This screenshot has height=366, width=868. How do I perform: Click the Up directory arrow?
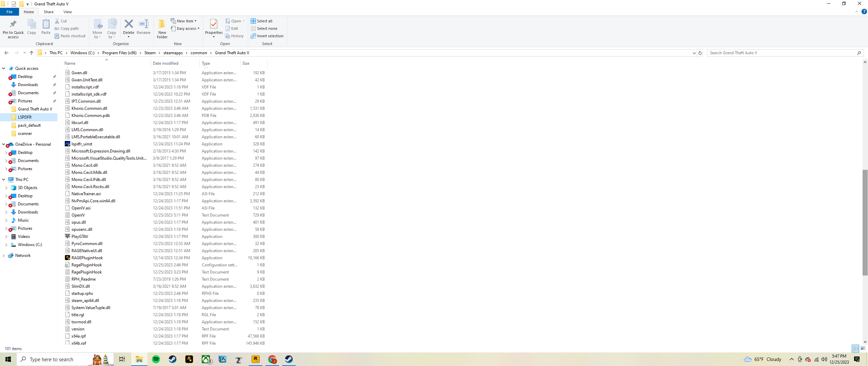[32, 53]
